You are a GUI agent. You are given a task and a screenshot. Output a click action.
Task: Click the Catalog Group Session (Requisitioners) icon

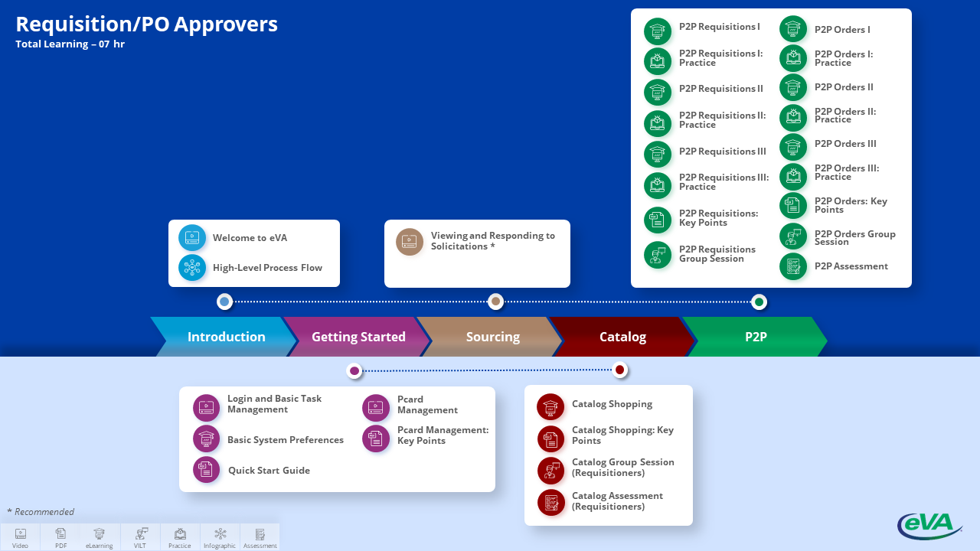pos(551,471)
